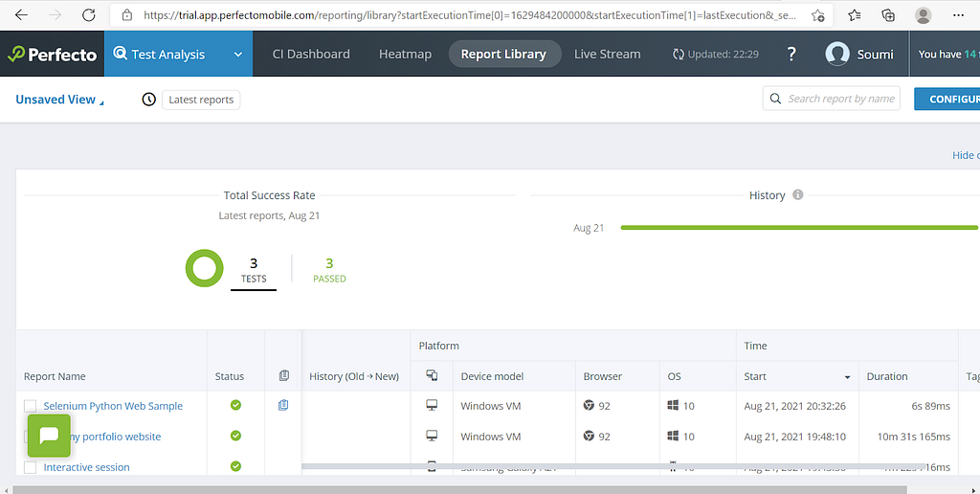Image resolution: width=980 pixels, height=494 pixels.
Task: Click the 'Aug 21, 2021 20:32:26' start time
Action: click(x=794, y=406)
